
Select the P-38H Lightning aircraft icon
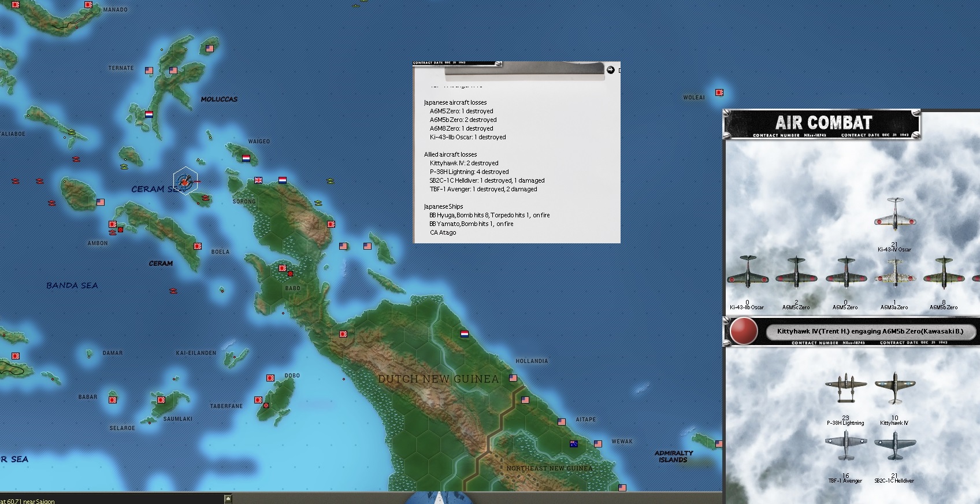pos(845,387)
